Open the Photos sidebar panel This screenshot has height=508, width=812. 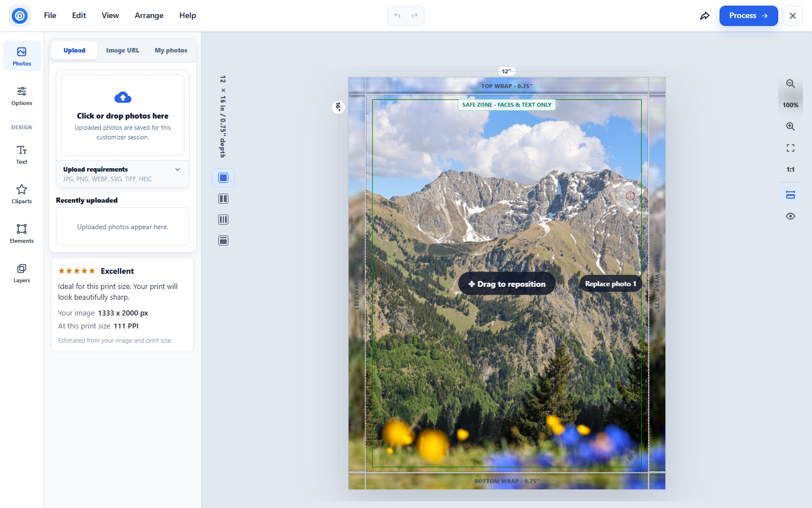[x=22, y=56]
